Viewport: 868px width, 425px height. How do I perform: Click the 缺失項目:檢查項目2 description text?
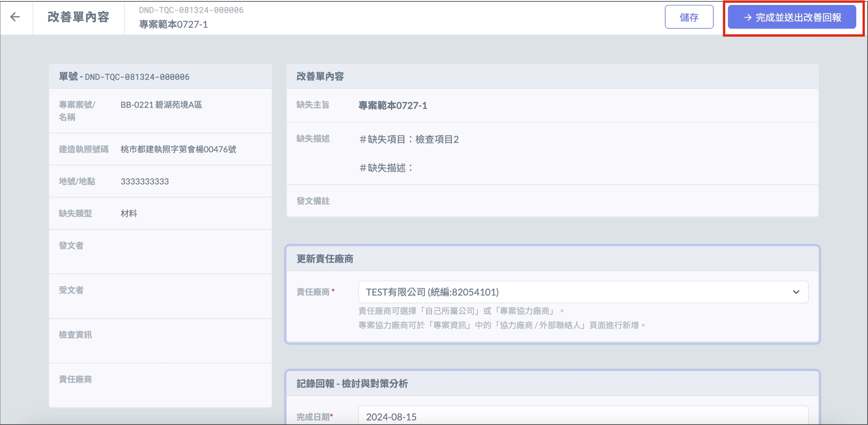coord(409,140)
